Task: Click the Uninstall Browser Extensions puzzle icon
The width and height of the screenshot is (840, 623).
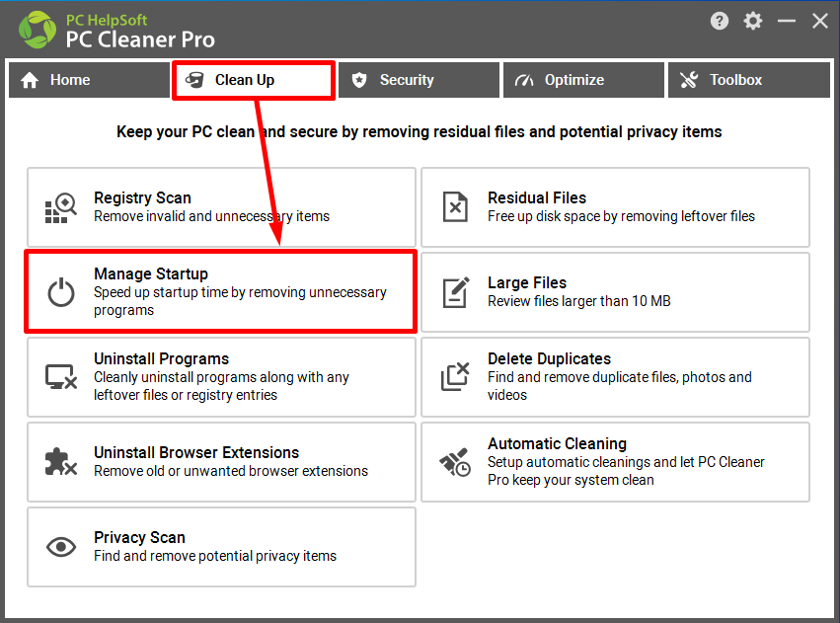Action: pyautogui.click(x=61, y=462)
